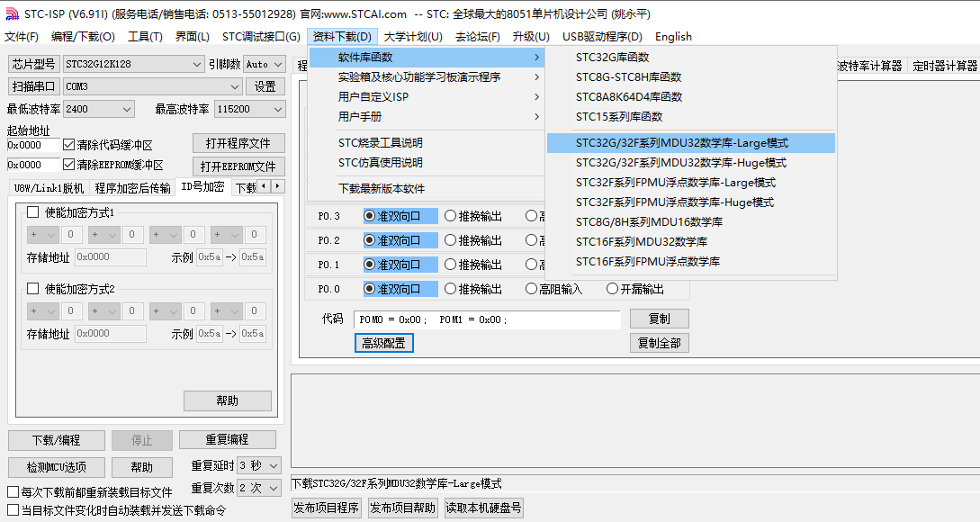Click the 下载/编程 button
The height and width of the screenshot is (522, 980).
pos(57,440)
